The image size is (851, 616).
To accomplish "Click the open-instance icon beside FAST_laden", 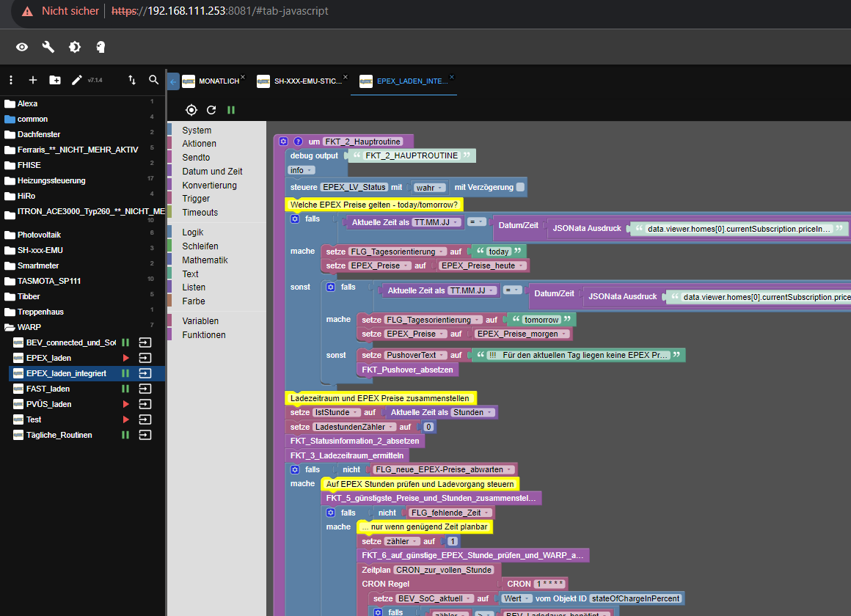I will 145,389.
